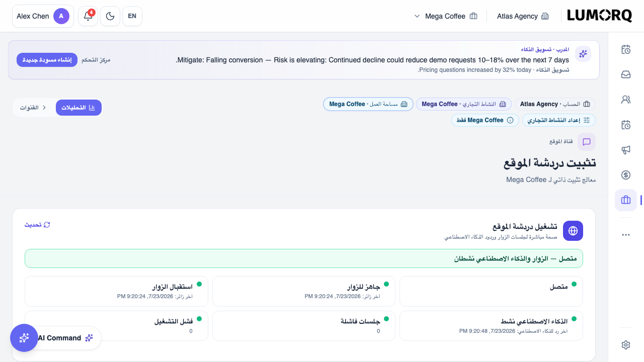The image size is (644, 362).
Task: Open the AI Command button
Action: pos(65,338)
